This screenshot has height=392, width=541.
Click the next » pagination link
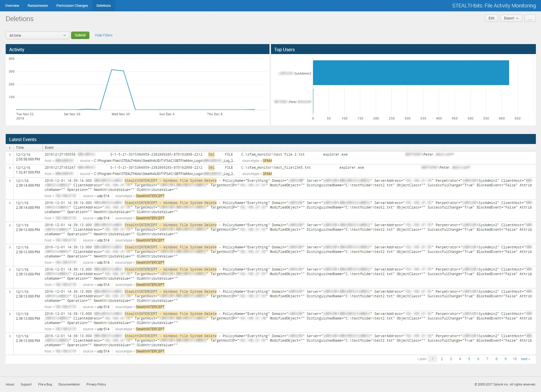[x=525, y=359]
